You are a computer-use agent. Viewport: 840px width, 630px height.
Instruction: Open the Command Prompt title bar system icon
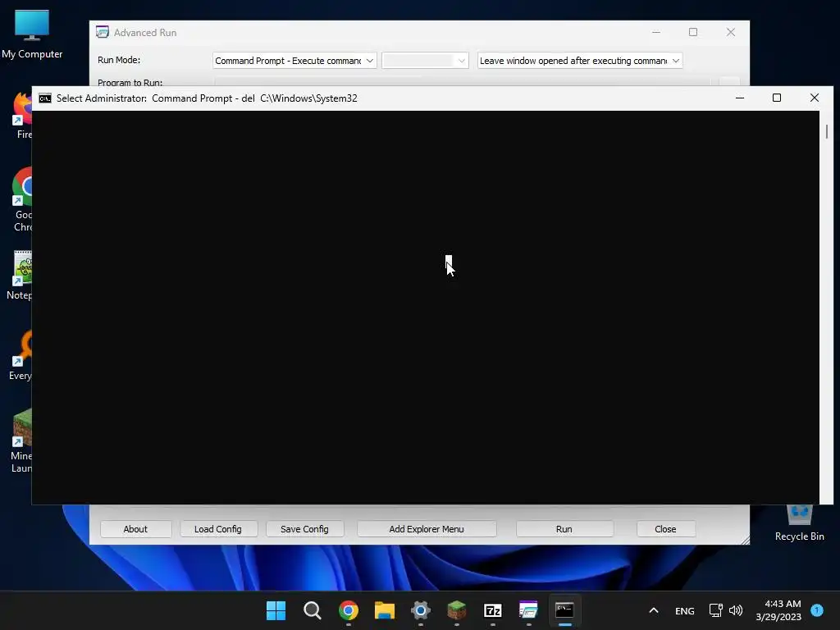pos(45,98)
